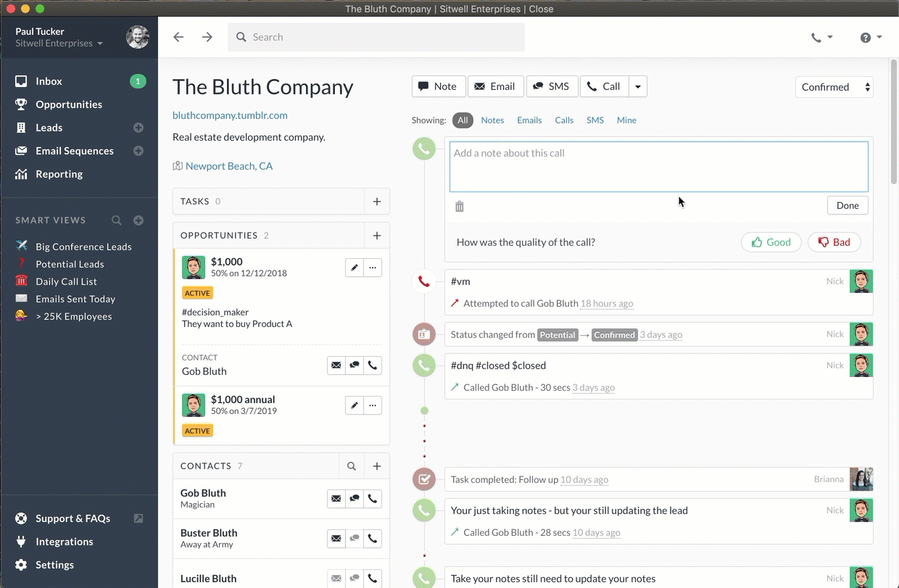Add a new Smart View
Image resolution: width=899 pixels, height=588 pixels.
(138, 220)
